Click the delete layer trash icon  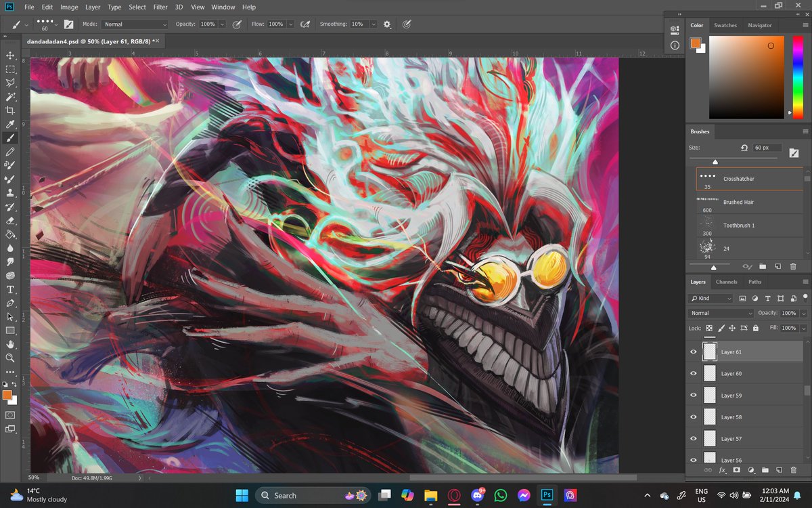click(794, 469)
